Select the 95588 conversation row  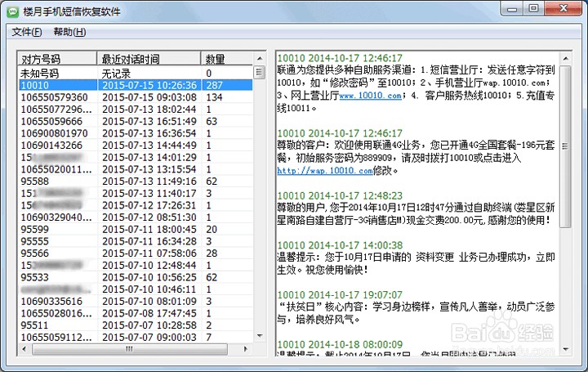pos(136,182)
